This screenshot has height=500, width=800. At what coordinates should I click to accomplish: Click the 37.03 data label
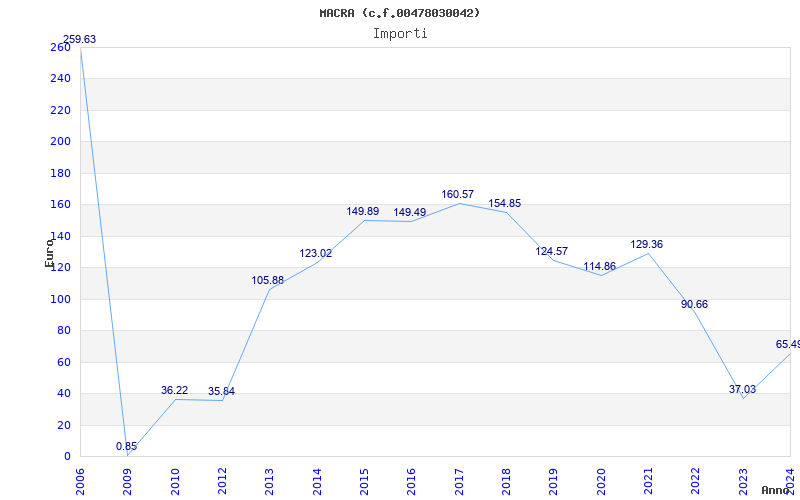[x=742, y=389]
